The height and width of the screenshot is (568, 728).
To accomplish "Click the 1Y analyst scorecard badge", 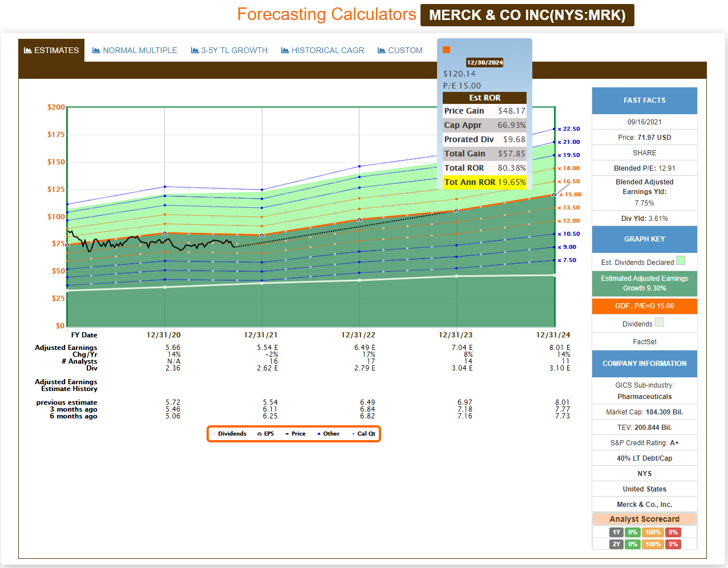I will coord(616,532).
